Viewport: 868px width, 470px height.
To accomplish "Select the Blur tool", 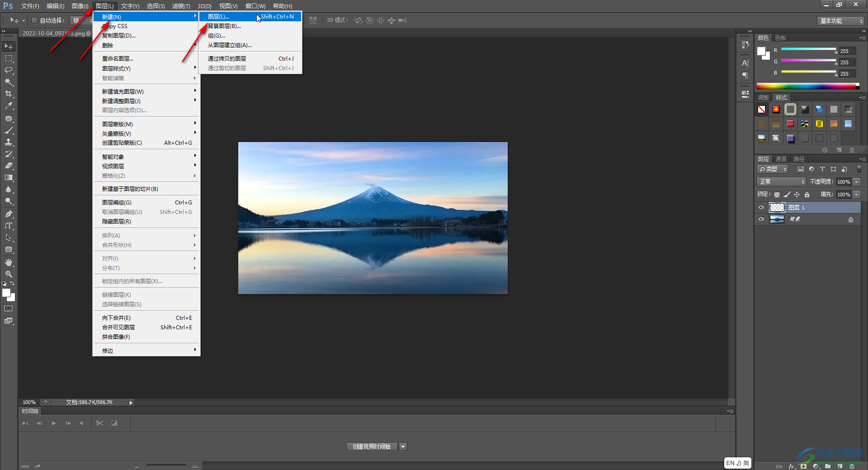I will click(x=9, y=189).
